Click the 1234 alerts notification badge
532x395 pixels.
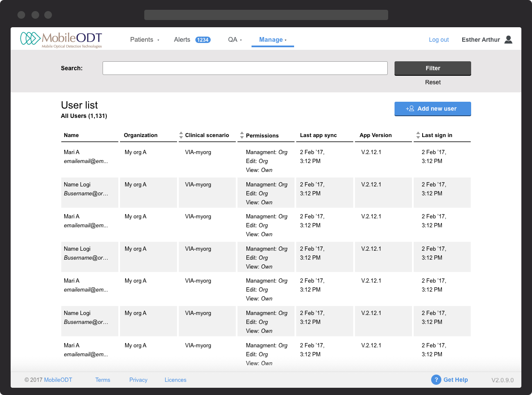(x=203, y=39)
